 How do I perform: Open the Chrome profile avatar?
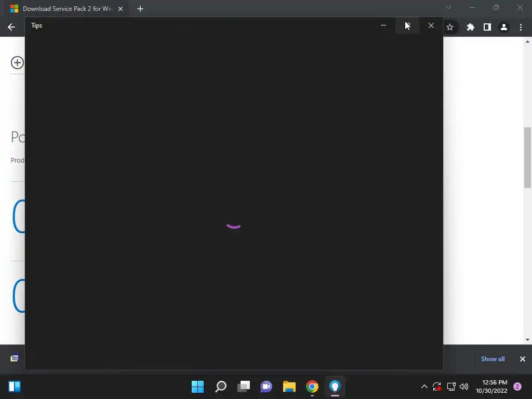tap(504, 27)
